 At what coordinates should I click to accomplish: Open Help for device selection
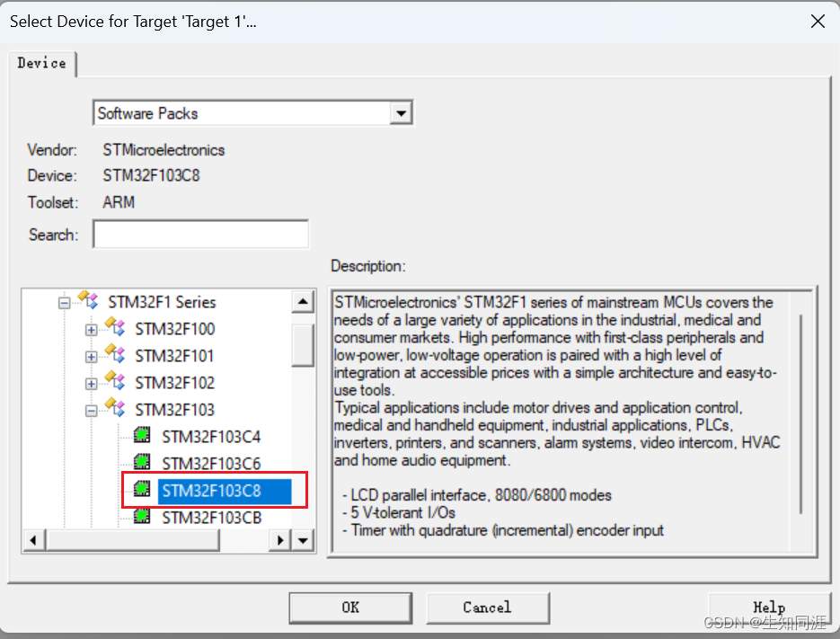tap(769, 608)
